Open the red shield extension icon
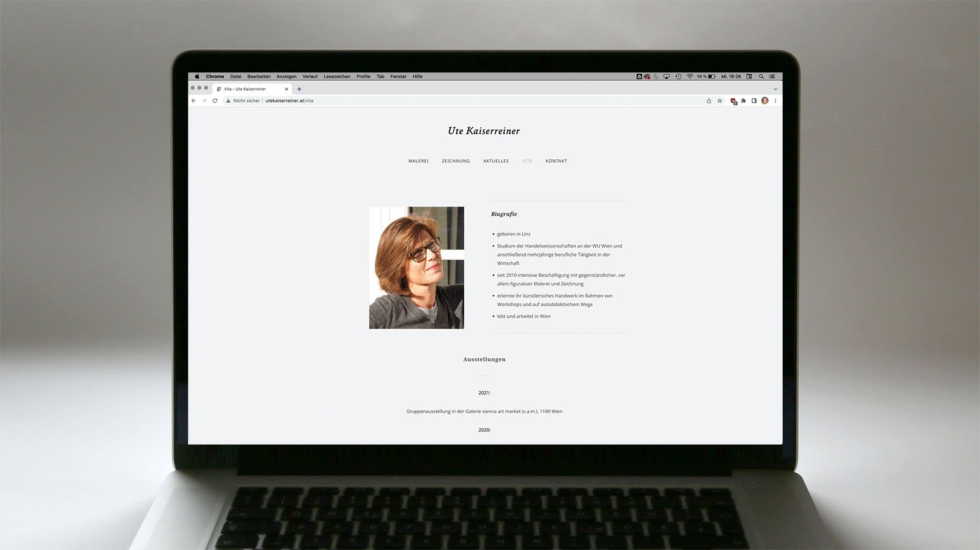 coord(733,101)
